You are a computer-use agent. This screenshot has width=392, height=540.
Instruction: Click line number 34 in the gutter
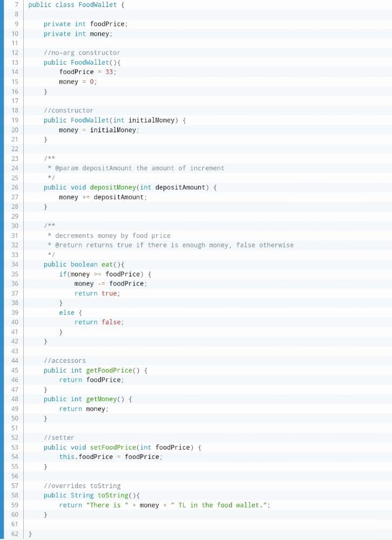[x=15, y=265]
